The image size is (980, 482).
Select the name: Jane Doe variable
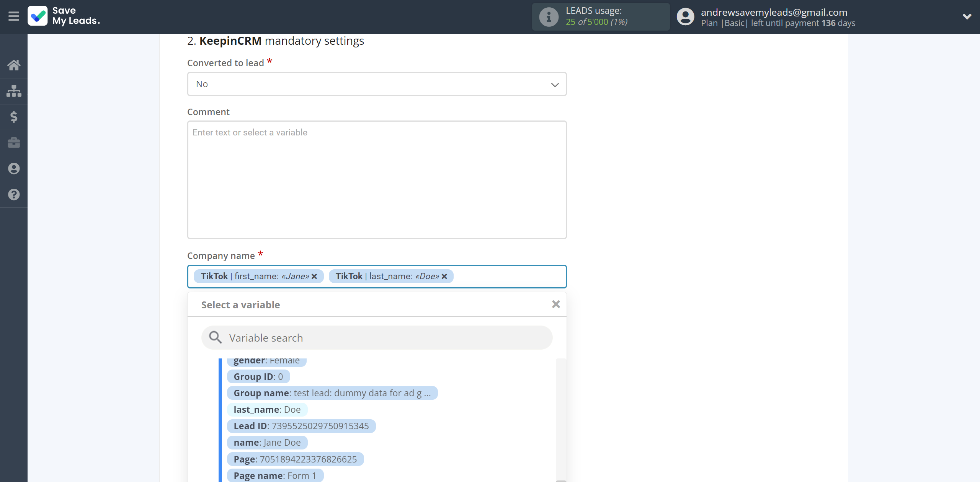tap(267, 442)
